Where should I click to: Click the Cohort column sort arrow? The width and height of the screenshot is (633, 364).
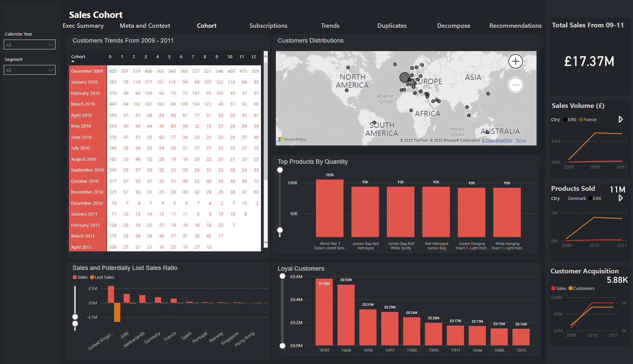pyautogui.click(x=73, y=61)
